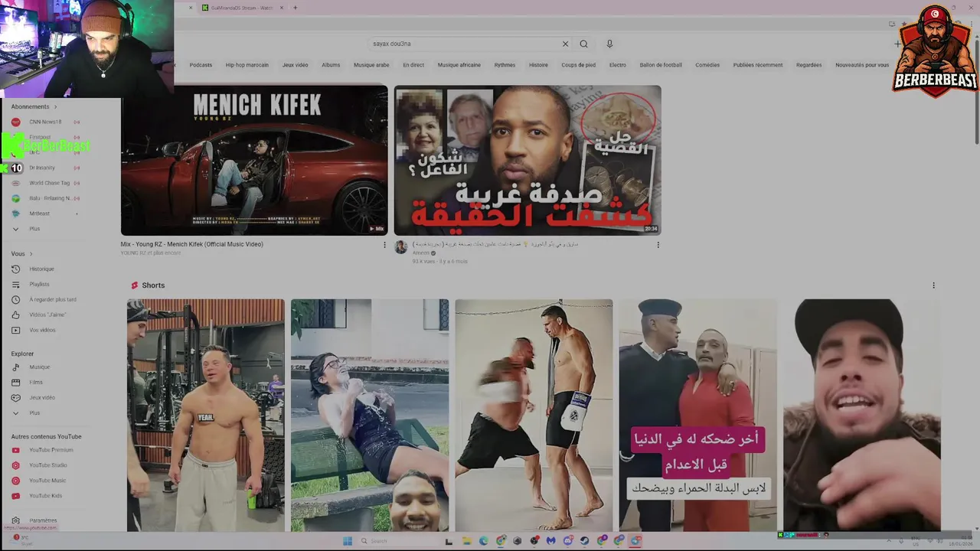The image size is (980, 551).
Task: Select En direct filter chip
Action: pos(413,65)
